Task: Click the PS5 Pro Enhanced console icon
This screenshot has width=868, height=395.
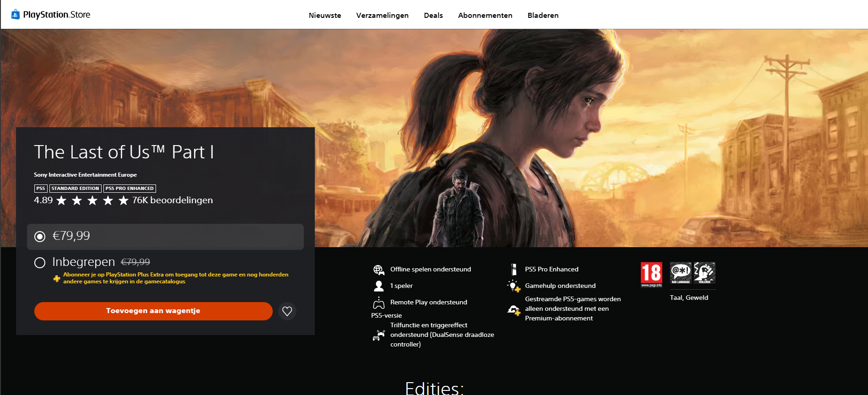Action: (x=514, y=270)
